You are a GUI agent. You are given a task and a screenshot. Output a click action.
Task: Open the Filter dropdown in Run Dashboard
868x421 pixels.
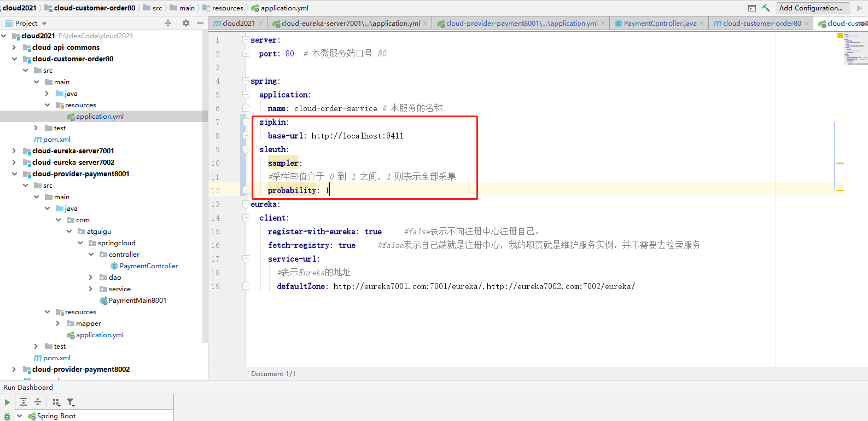click(71, 402)
